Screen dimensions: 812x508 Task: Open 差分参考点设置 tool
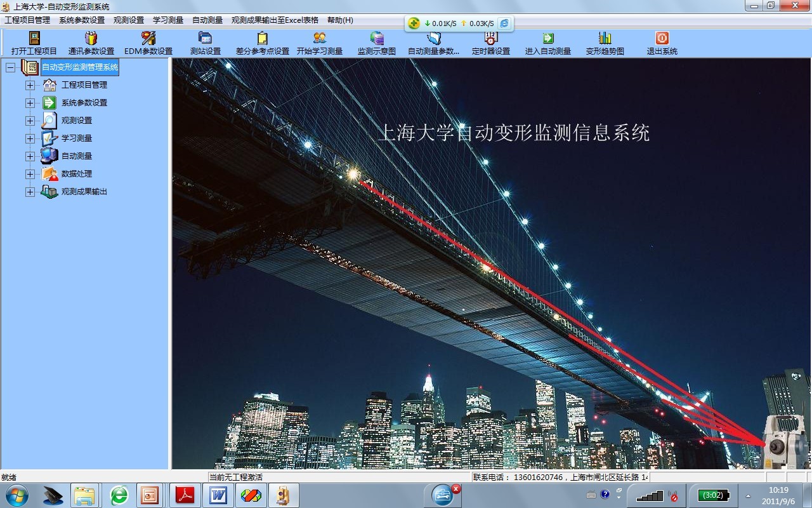coord(262,39)
